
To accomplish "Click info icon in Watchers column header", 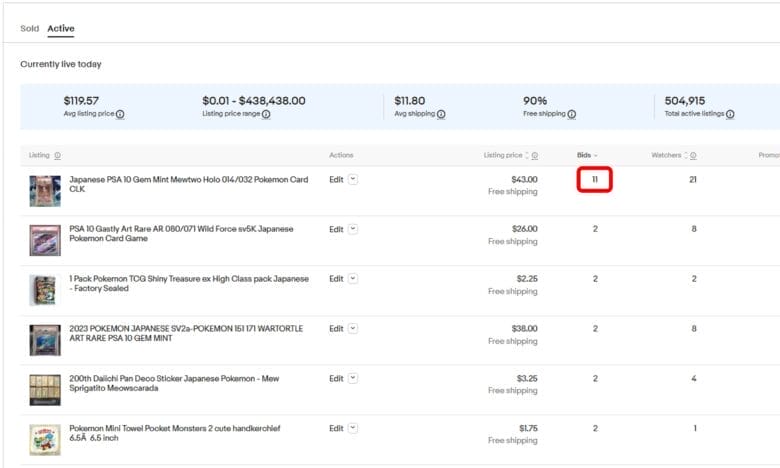I will coord(693,156).
